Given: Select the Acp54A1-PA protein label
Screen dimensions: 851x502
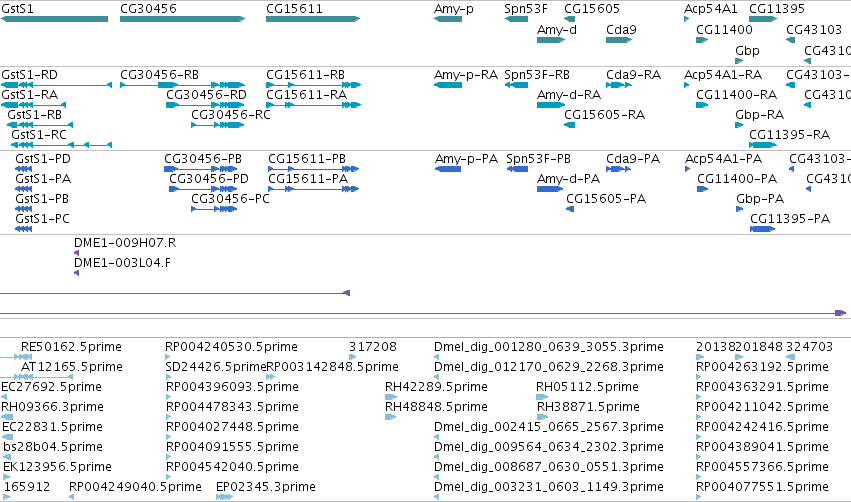Looking at the screenshot, I should click(723, 159).
